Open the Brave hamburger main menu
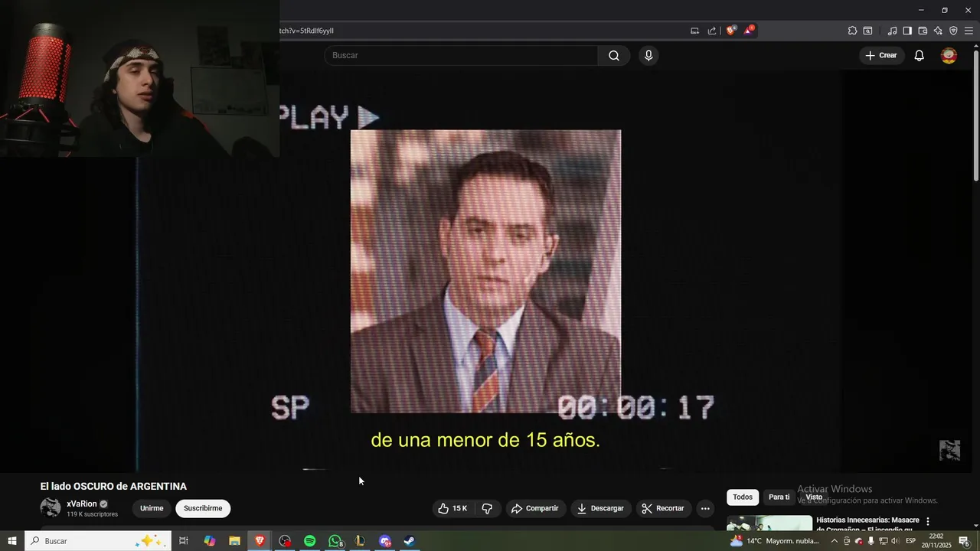Viewport: 980px width, 551px height. click(969, 31)
